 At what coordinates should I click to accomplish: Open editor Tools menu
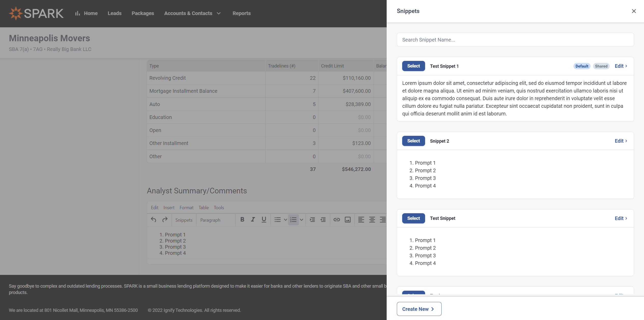[x=219, y=207]
